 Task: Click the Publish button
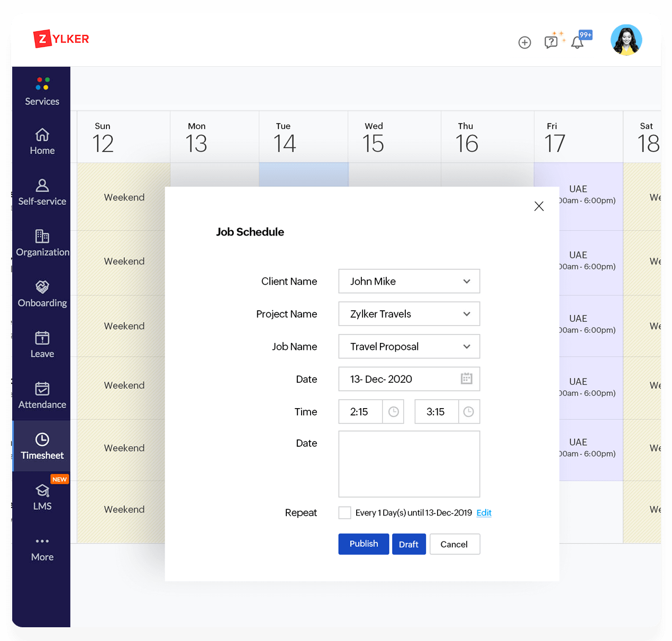pos(364,544)
